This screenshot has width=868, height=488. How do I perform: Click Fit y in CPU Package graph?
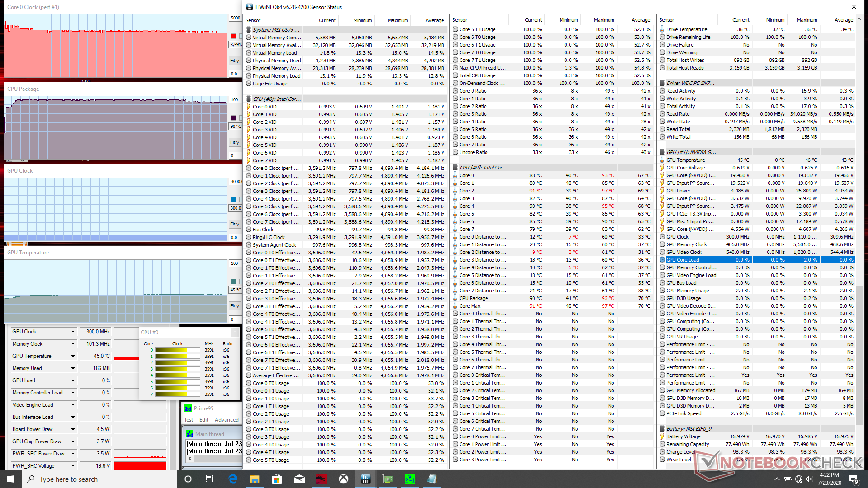click(x=235, y=142)
